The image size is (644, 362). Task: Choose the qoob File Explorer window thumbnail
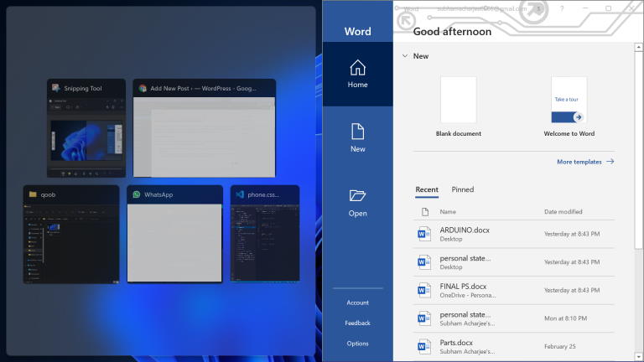(71, 240)
